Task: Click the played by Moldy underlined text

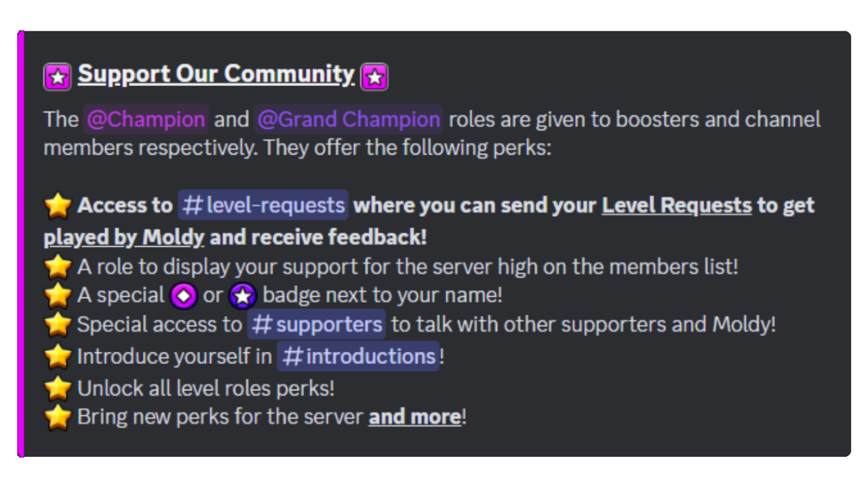Action: pos(123,237)
